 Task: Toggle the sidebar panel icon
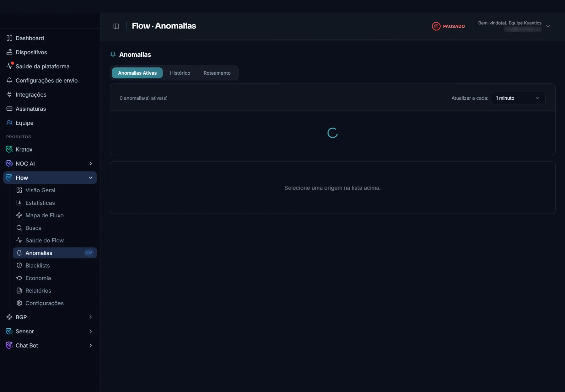(116, 26)
